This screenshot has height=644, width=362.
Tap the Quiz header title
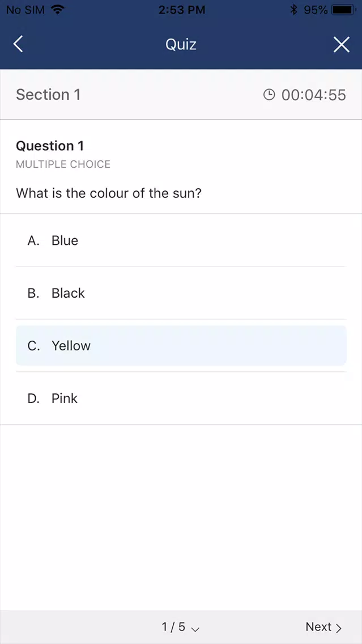coord(181,44)
